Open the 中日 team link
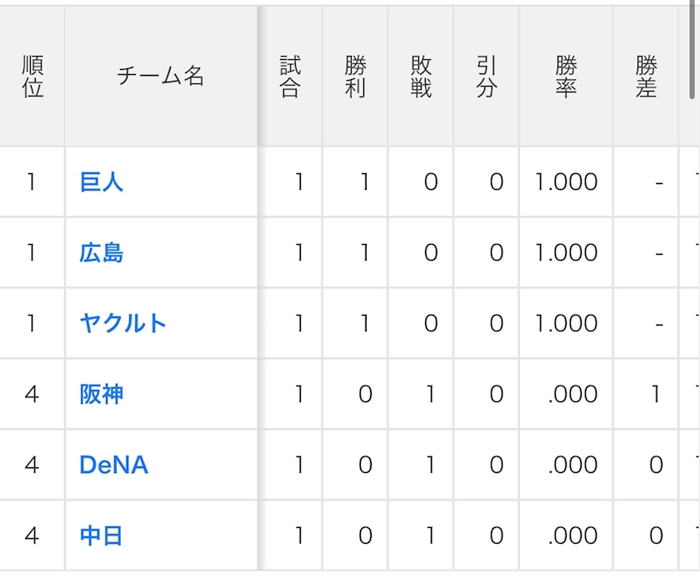 102,536
